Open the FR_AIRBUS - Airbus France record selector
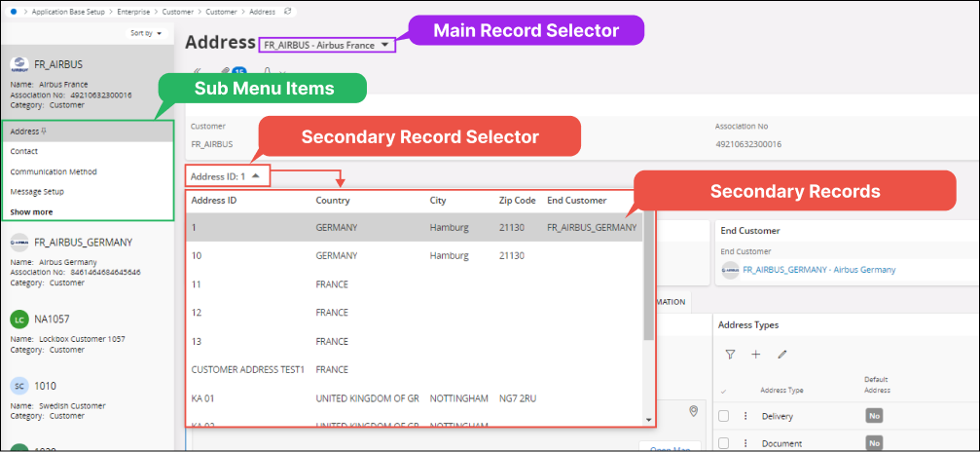 pos(326,45)
